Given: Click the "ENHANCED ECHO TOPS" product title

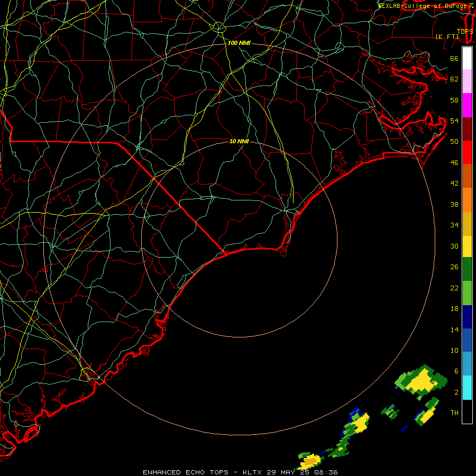Looking at the screenshot, I should tap(186, 472).
